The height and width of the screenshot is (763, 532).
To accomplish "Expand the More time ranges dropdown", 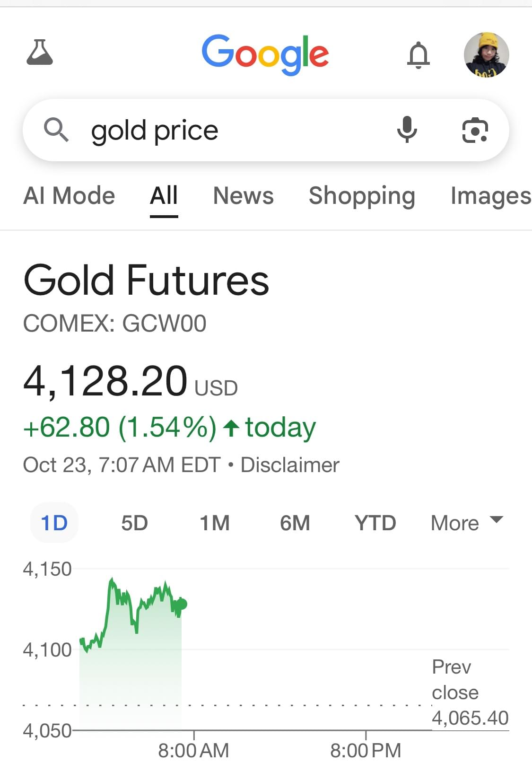I will [466, 523].
